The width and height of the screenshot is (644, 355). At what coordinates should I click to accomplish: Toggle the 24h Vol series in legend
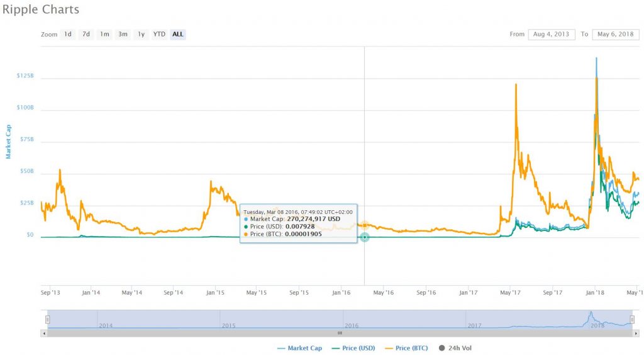(x=455, y=348)
